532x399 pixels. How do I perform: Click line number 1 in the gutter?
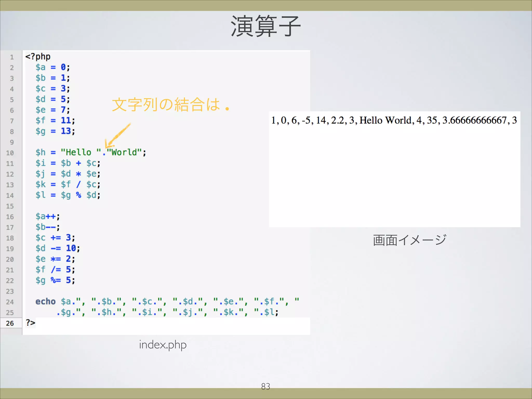click(12, 57)
